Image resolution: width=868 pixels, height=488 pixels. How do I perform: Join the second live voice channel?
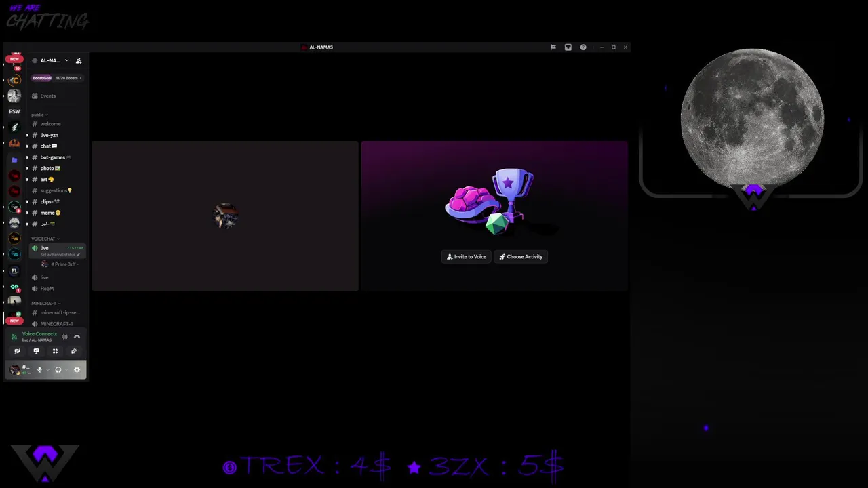57,277
